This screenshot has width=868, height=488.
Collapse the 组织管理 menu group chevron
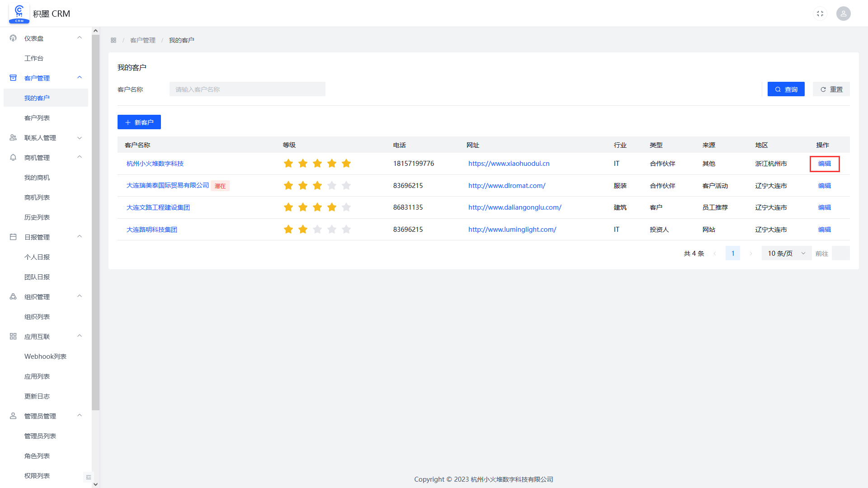tap(80, 296)
